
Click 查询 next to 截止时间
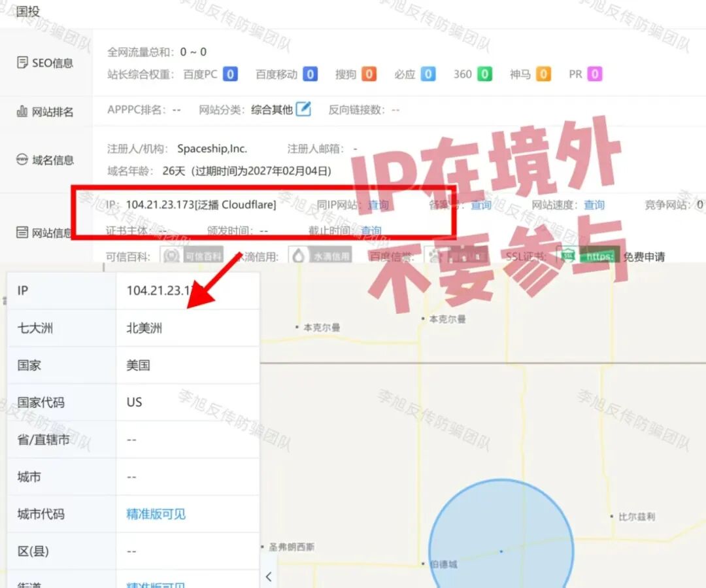pyautogui.click(x=371, y=230)
